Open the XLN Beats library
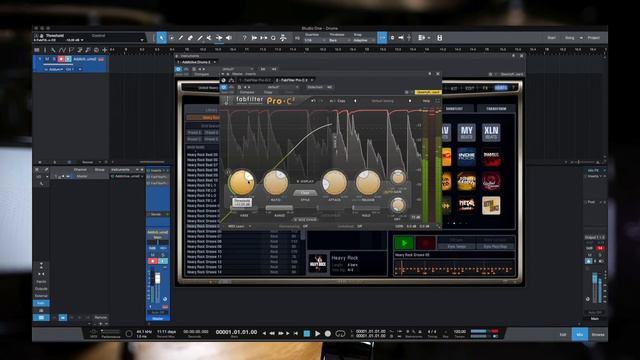Screen dimensions: 640x360 [491, 132]
